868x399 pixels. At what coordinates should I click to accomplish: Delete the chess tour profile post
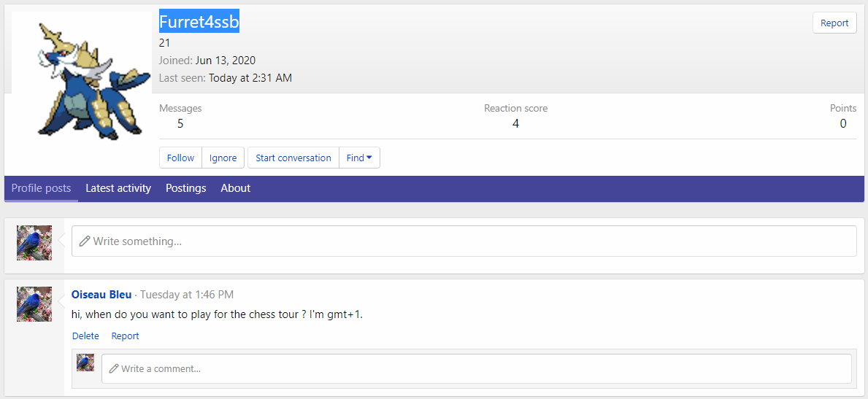pos(85,336)
